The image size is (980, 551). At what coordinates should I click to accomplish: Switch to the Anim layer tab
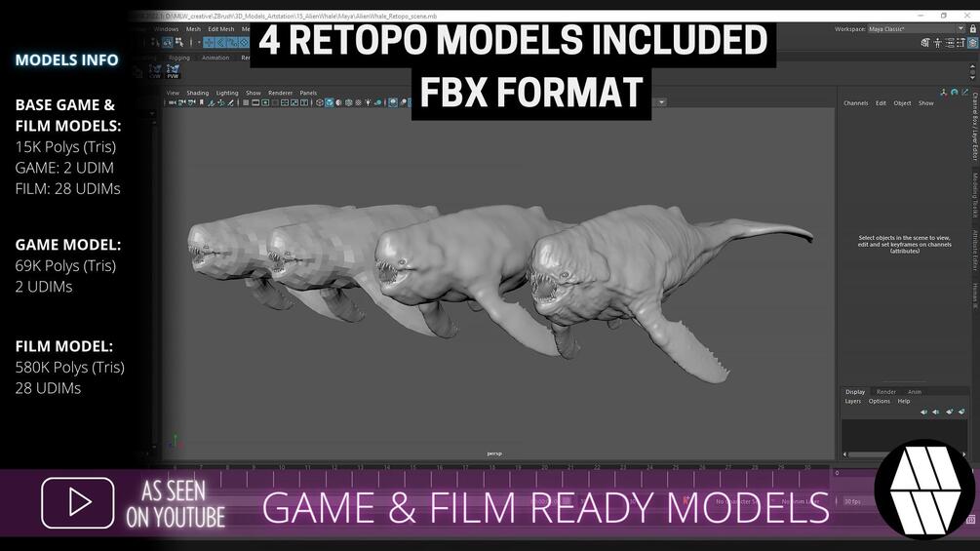click(915, 392)
